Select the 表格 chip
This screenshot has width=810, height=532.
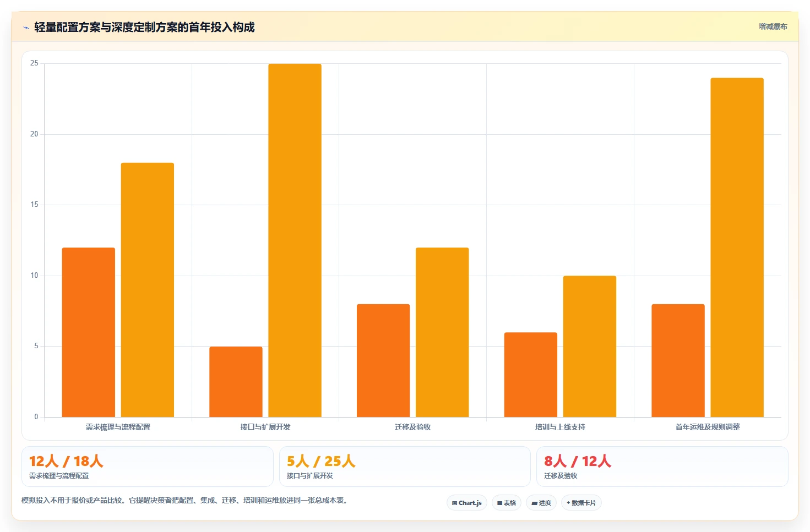click(x=507, y=503)
